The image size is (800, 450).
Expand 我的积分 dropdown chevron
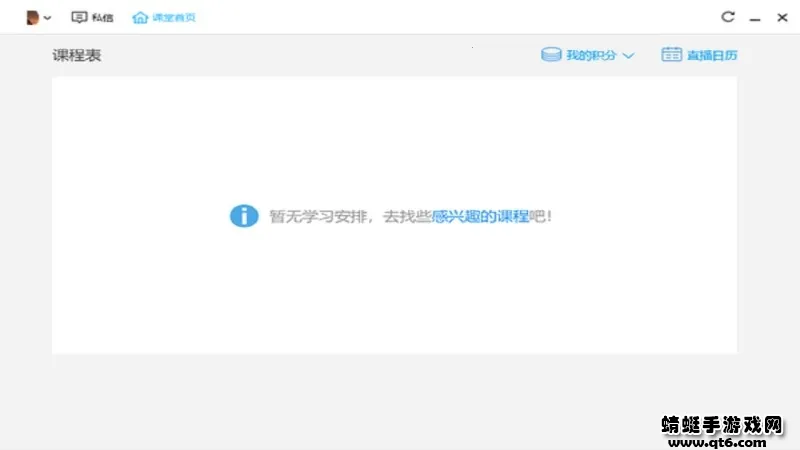(x=628, y=56)
